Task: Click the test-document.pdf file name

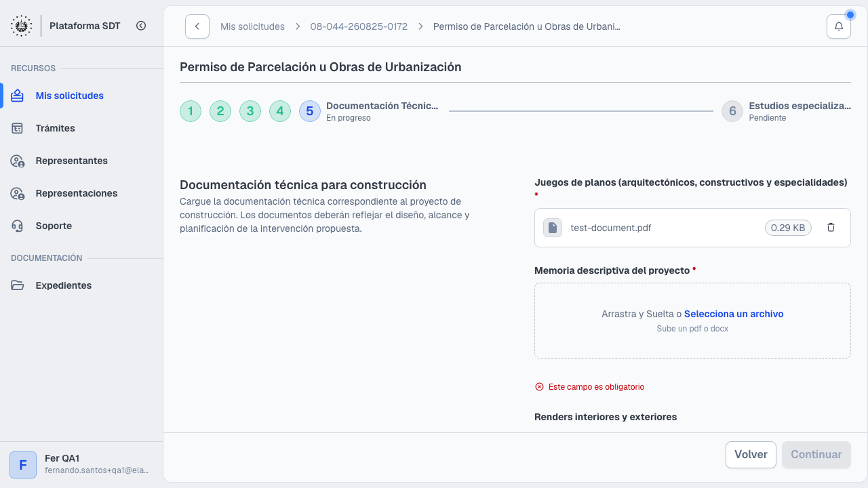Action: click(611, 228)
